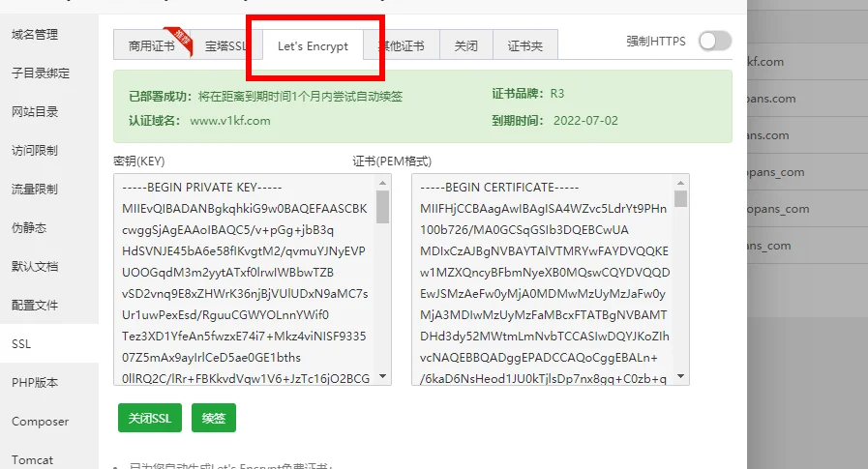
Task: Open the 默认文档 sidebar item
Action: (35, 267)
